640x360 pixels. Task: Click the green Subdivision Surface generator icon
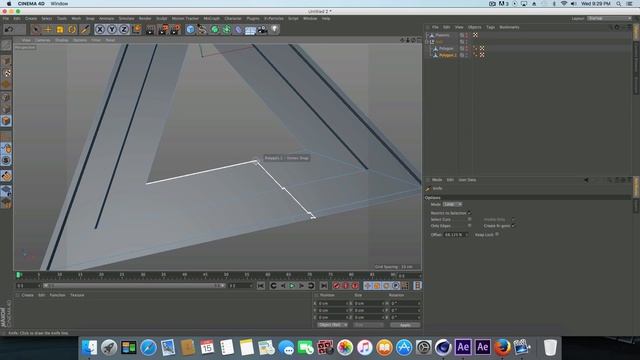click(x=214, y=29)
